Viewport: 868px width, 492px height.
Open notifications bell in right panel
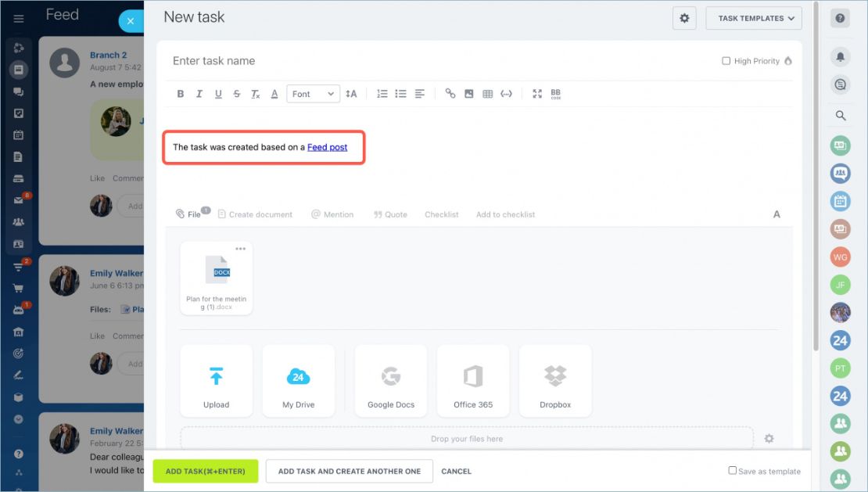coord(841,56)
